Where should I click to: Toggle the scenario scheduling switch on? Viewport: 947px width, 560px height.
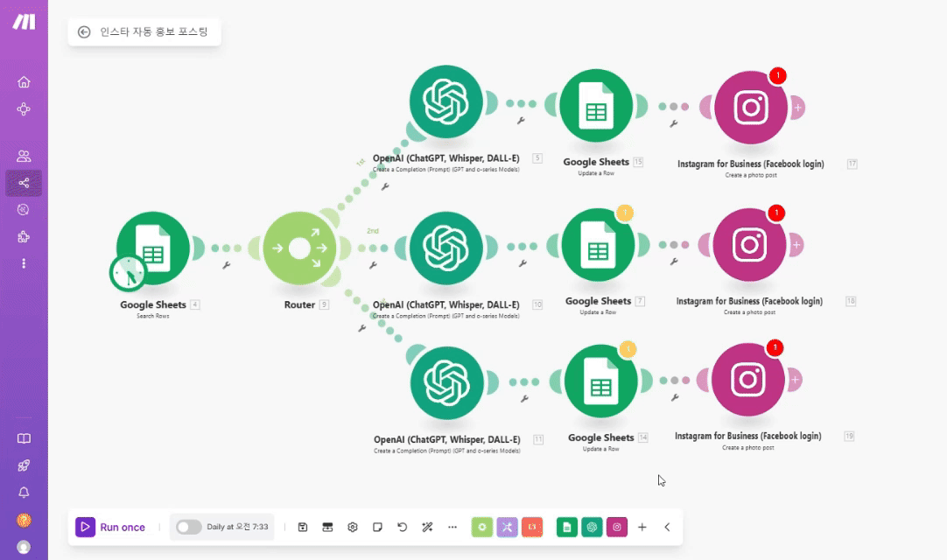(188, 527)
